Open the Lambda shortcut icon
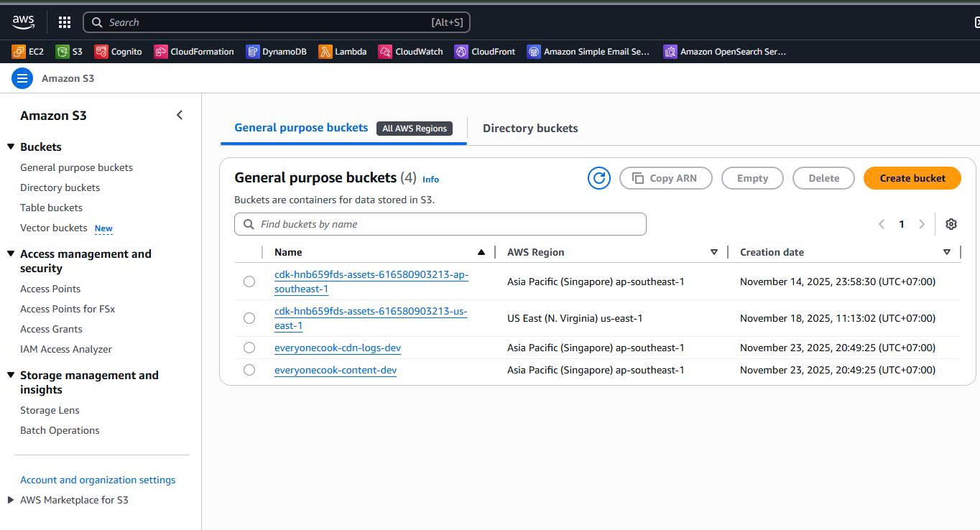The width and height of the screenshot is (980, 530). [x=325, y=52]
